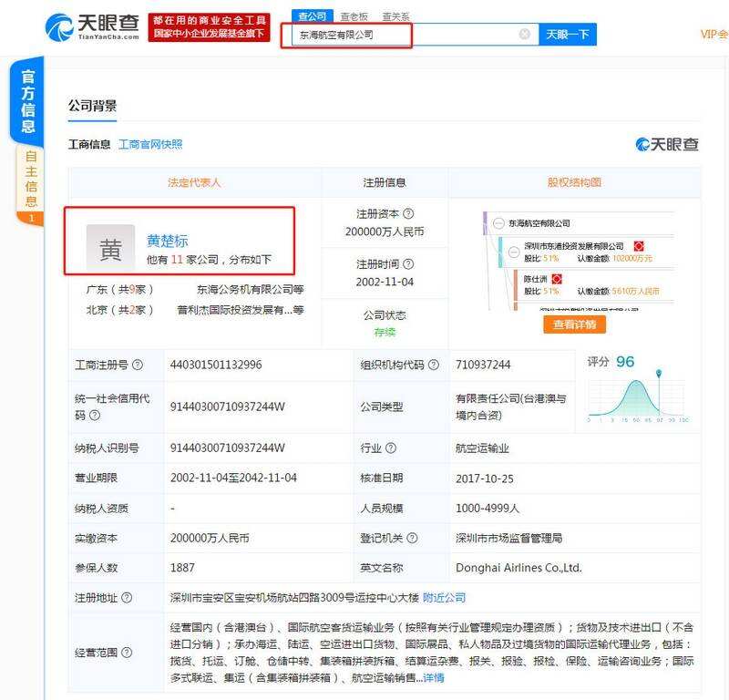The height and width of the screenshot is (700, 729).
Task: Click the 黄 avatar of the legal representative
Action: pyautogui.click(x=110, y=249)
